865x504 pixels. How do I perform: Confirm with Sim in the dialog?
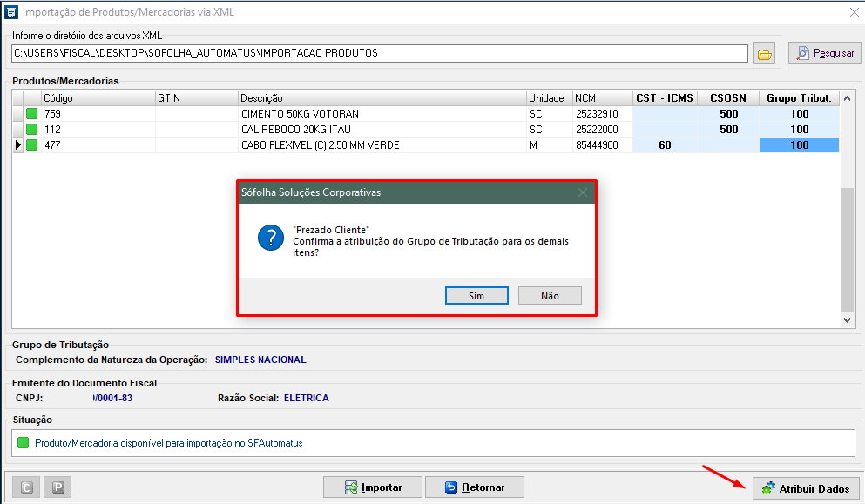(476, 296)
